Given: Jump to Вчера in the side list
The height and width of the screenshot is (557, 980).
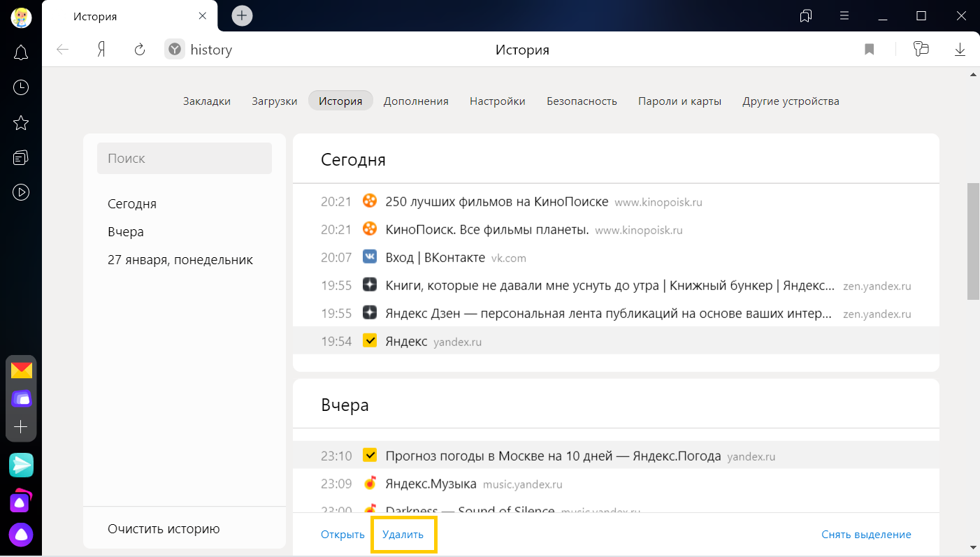Looking at the screenshot, I should (126, 232).
